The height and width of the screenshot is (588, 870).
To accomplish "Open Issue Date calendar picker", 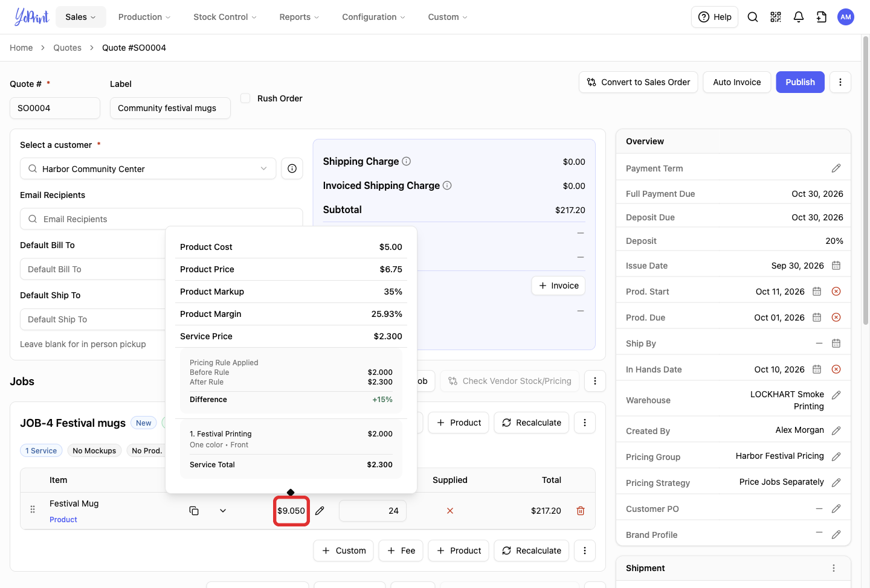I will pos(836,266).
